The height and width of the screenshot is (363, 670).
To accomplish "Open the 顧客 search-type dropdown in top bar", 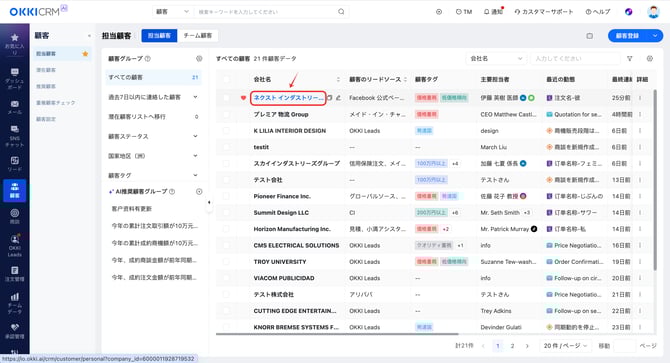I will click(x=172, y=12).
